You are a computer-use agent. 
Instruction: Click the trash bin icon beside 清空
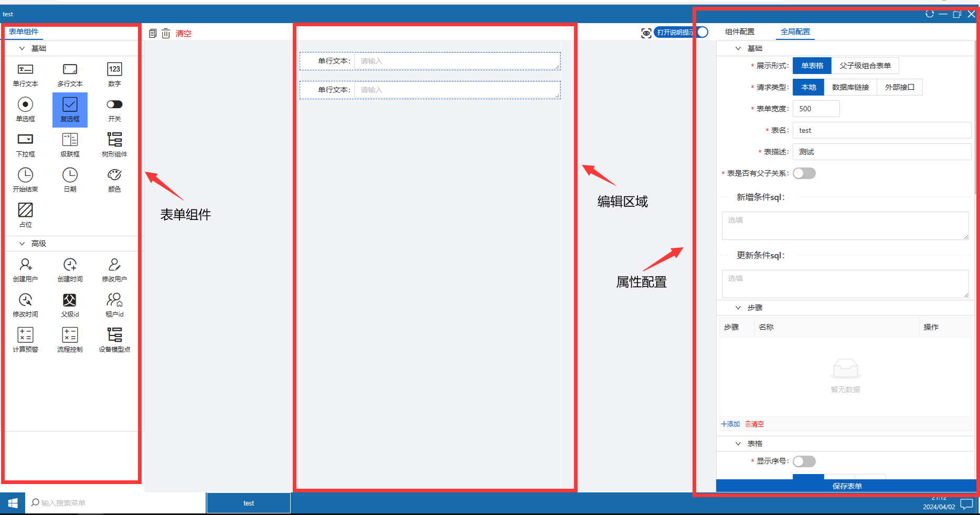[166, 33]
